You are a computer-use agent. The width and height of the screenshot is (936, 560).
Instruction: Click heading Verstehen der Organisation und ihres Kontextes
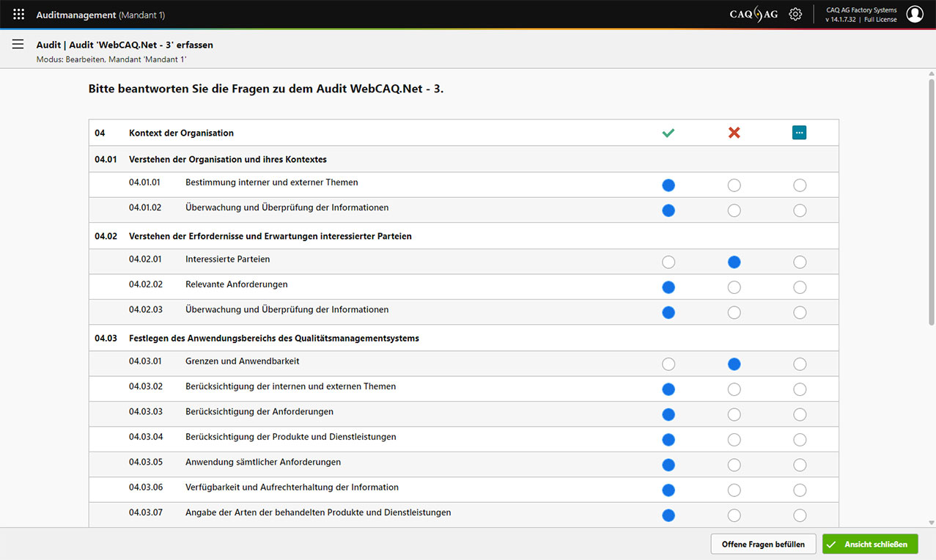tap(228, 159)
